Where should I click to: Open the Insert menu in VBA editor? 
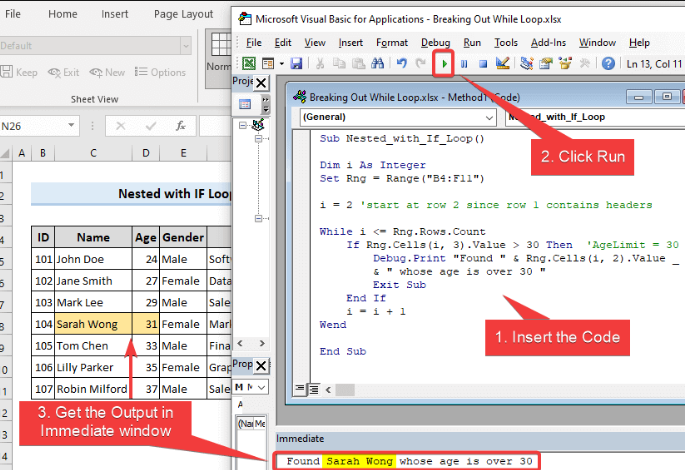tap(350, 43)
